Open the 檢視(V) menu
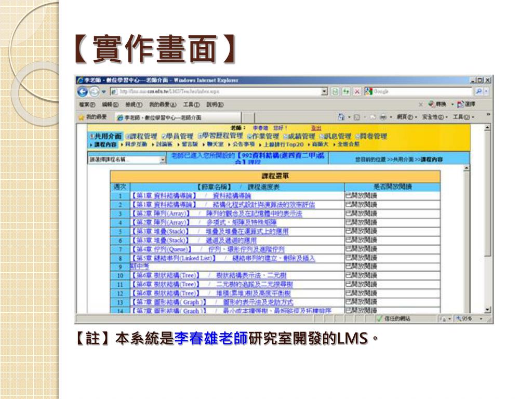532x399 pixels. [134, 104]
